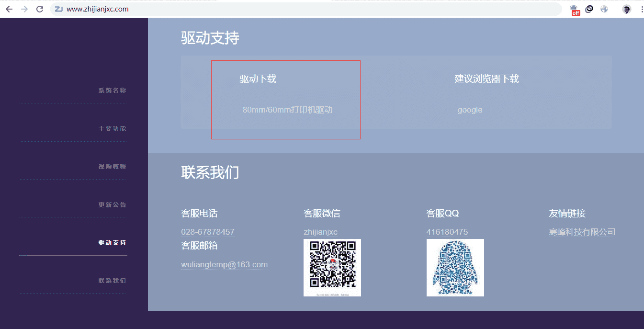
Task: Click the browser back arrow
Action: [9, 9]
